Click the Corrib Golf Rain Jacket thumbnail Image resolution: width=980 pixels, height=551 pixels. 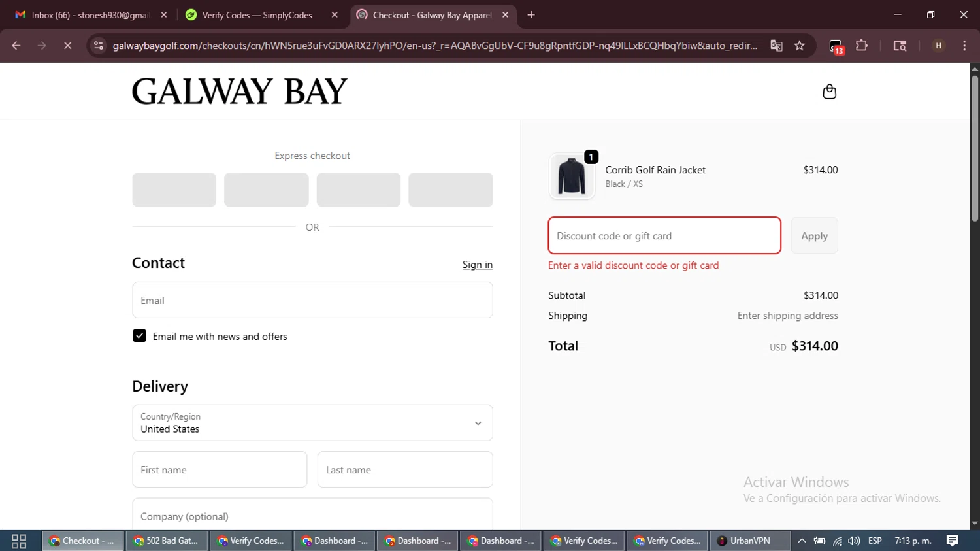(x=572, y=176)
